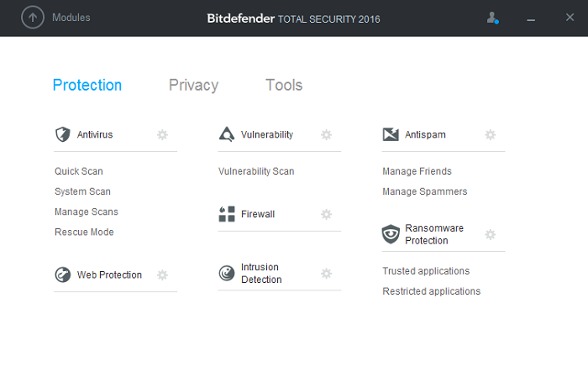Viewport: 588px width, 392px height.
Task: Open Trusted applications list
Action: pos(426,271)
